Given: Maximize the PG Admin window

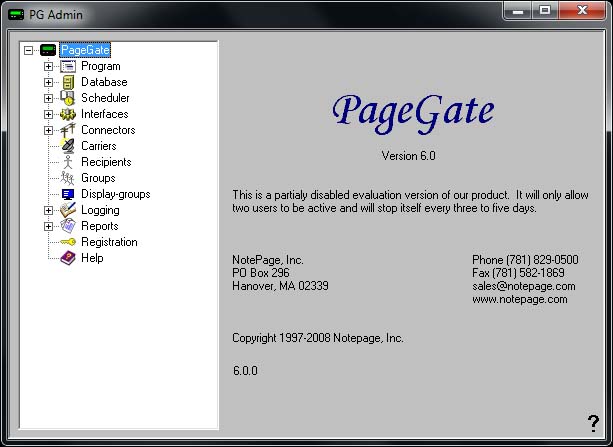Looking at the screenshot, I should click(545, 11).
